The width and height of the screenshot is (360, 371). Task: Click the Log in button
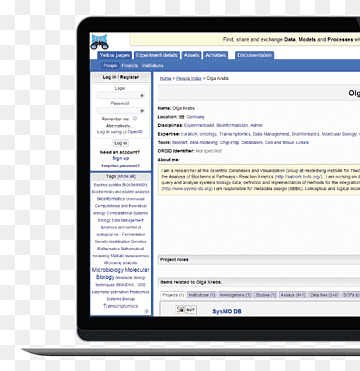(120, 143)
